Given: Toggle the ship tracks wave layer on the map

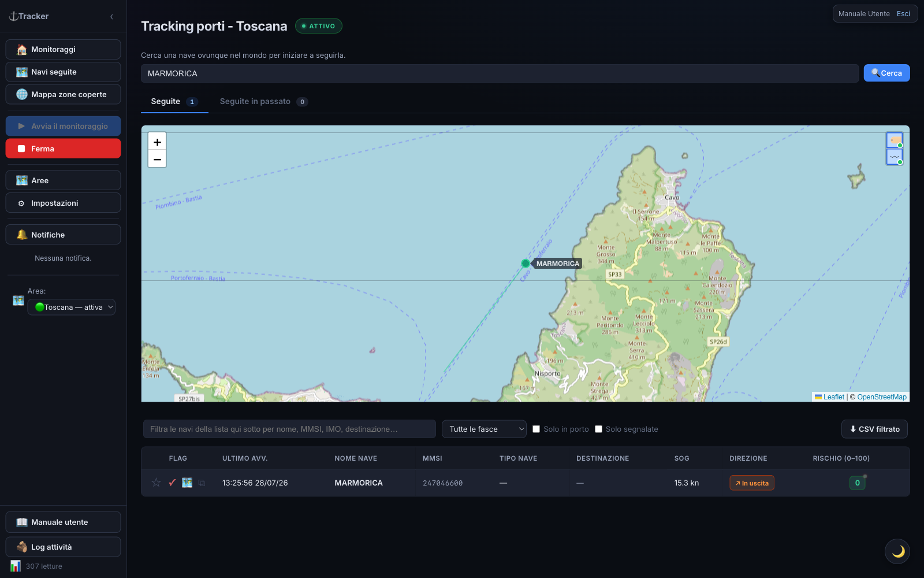Looking at the screenshot, I should [895, 157].
